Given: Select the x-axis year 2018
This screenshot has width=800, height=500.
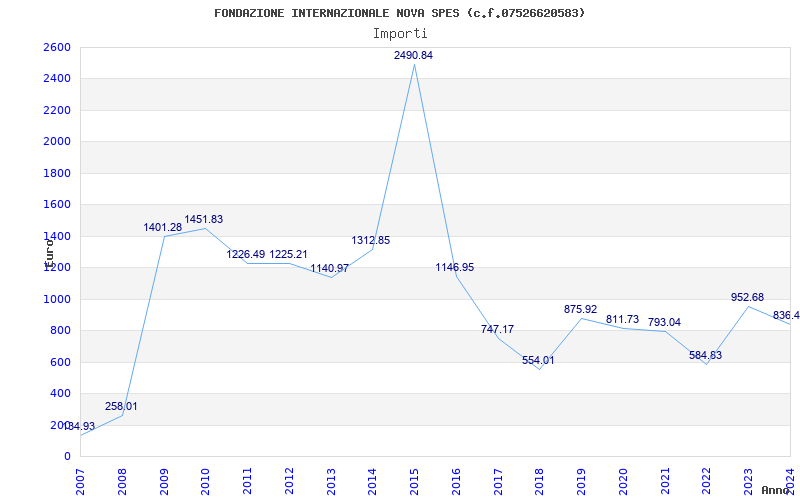Looking at the screenshot, I should pos(540,482).
